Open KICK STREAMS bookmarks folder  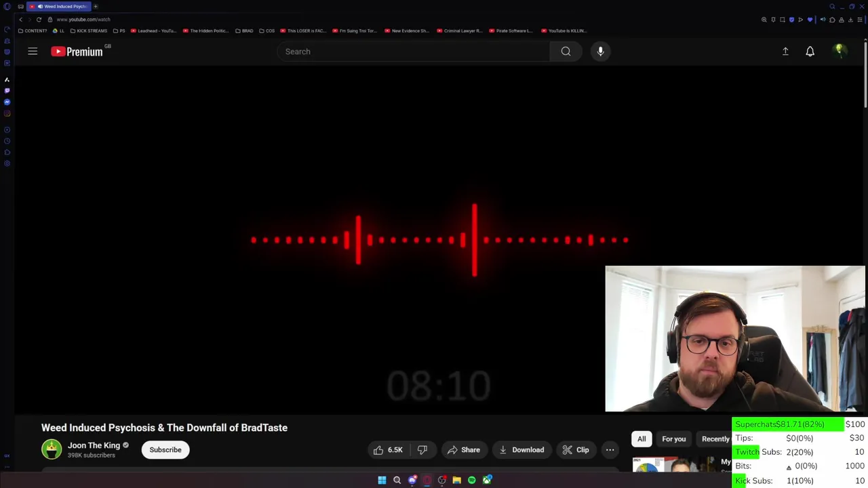click(x=89, y=30)
